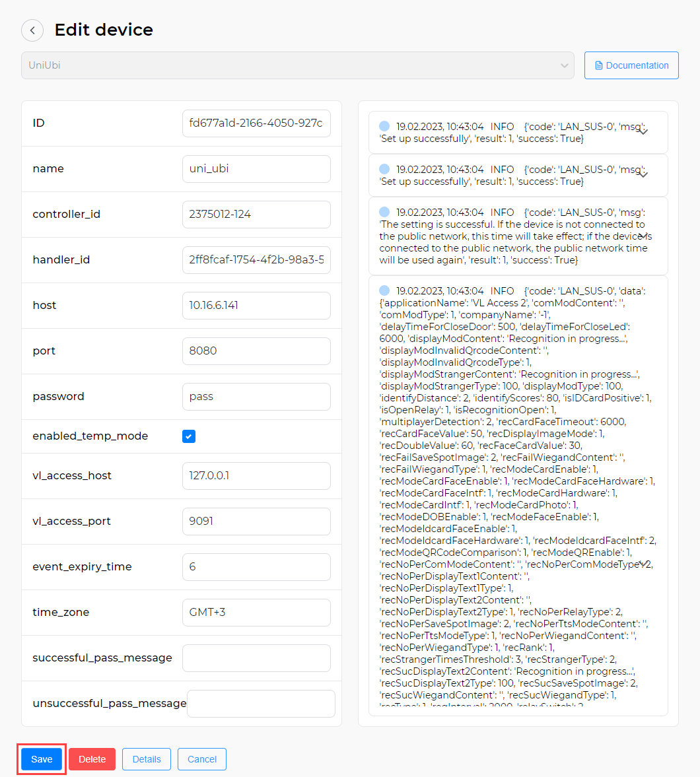Uncheck the enabled_temp_mode checkbox
The height and width of the screenshot is (777, 700).
(189, 436)
